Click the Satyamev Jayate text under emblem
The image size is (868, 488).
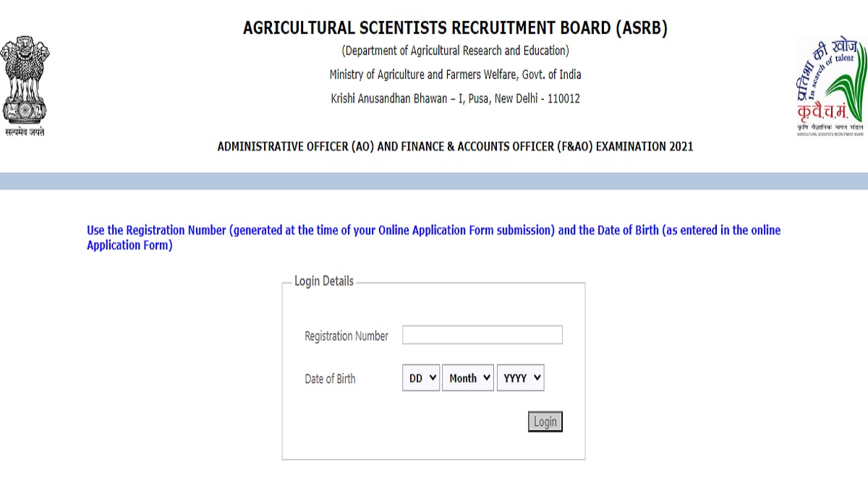(x=25, y=132)
